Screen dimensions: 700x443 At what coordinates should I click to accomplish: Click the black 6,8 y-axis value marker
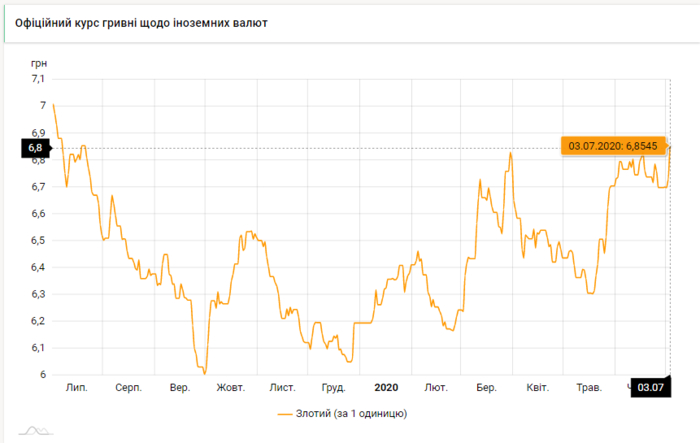[x=35, y=148]
